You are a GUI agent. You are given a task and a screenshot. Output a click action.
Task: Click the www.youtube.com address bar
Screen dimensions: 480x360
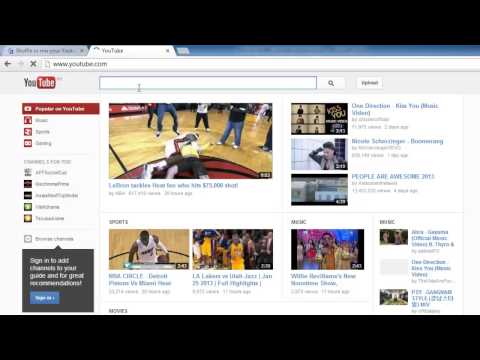coord(80,64)
